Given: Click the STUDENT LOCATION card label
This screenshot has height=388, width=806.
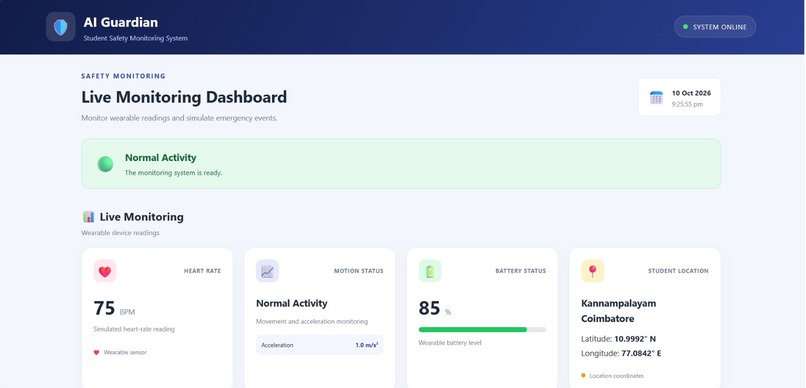Looking at the screenshot, I should 678,271.
